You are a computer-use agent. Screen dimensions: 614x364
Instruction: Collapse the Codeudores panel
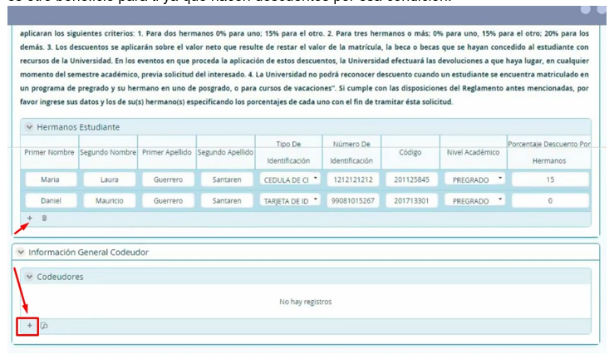coord(29,277)
